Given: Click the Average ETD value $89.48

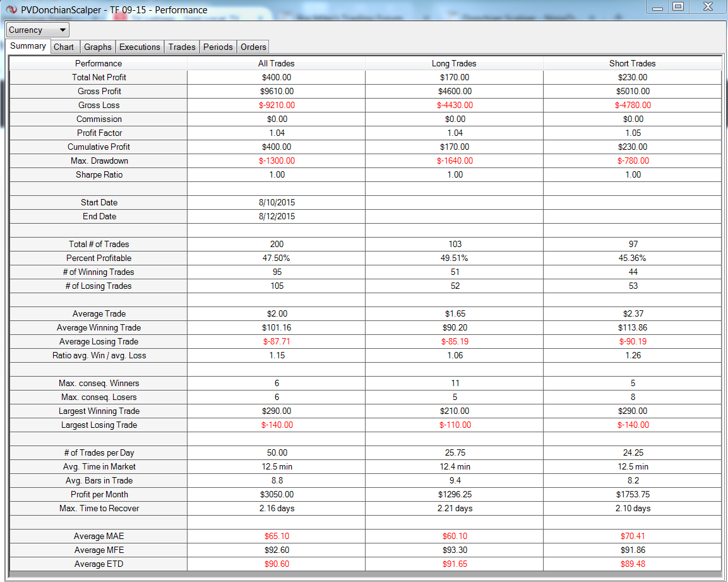Looking at the screenshot, I should click(633, 564).
